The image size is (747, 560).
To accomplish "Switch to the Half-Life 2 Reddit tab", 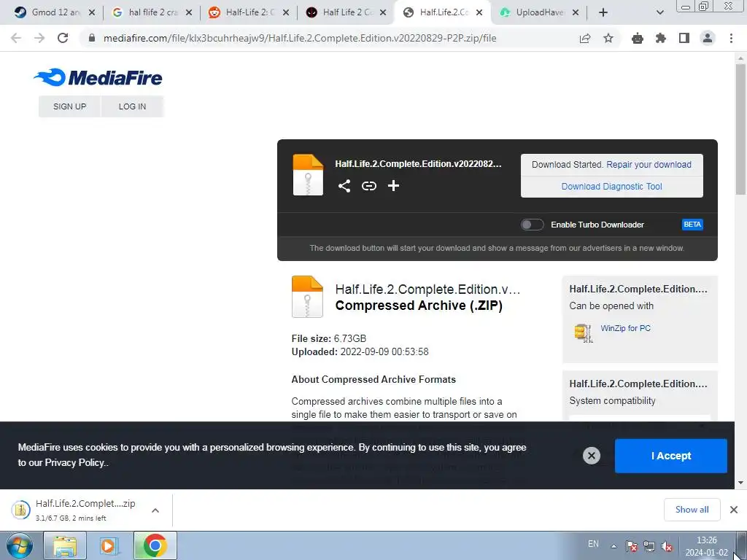I will (249, 12).
